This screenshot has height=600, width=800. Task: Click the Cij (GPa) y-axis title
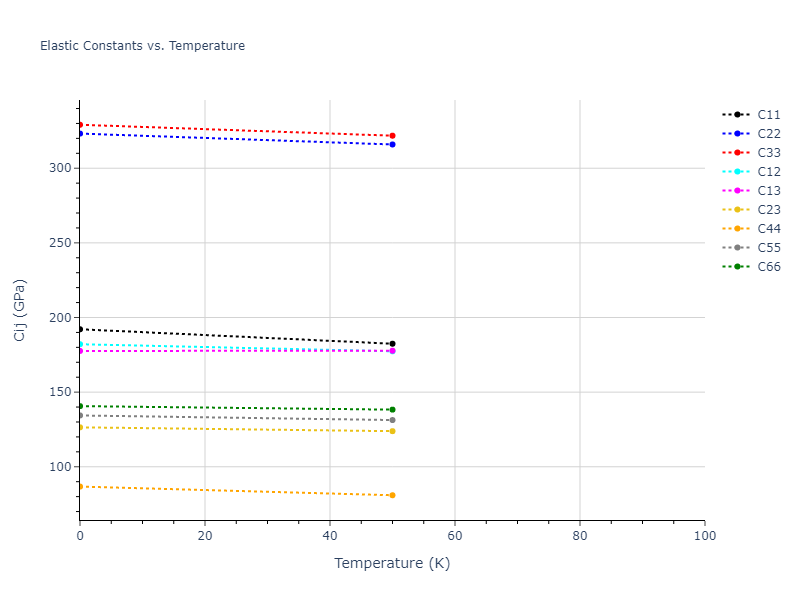click(x=20, y=310)
